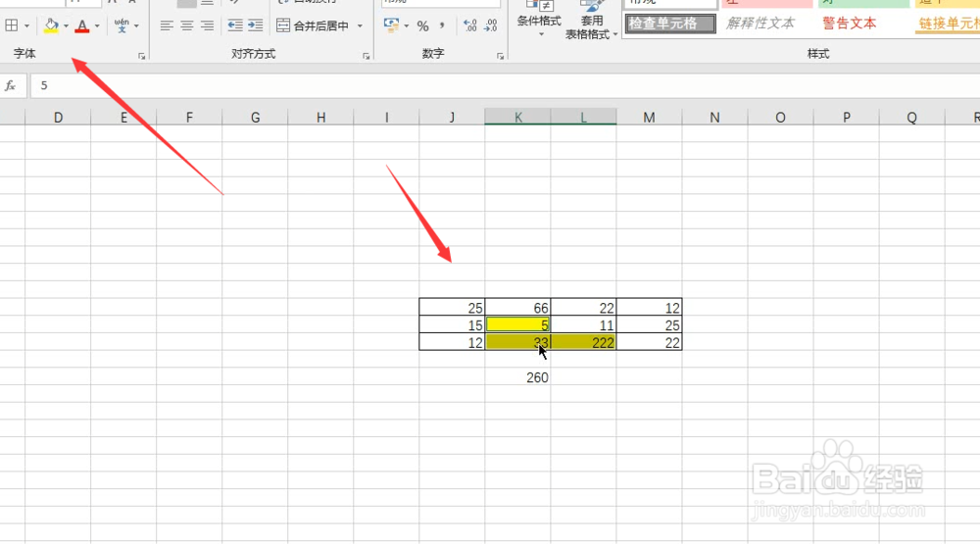Select the cell containing 33

(x=517, y=342)
